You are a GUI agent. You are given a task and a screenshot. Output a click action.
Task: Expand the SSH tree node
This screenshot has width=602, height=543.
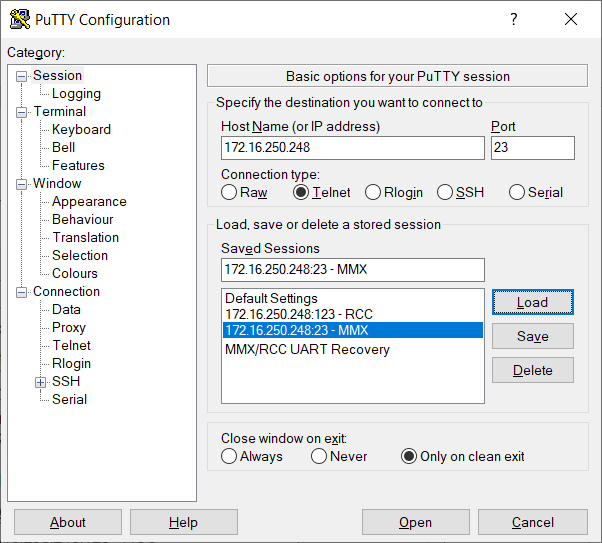pos(40,382)
